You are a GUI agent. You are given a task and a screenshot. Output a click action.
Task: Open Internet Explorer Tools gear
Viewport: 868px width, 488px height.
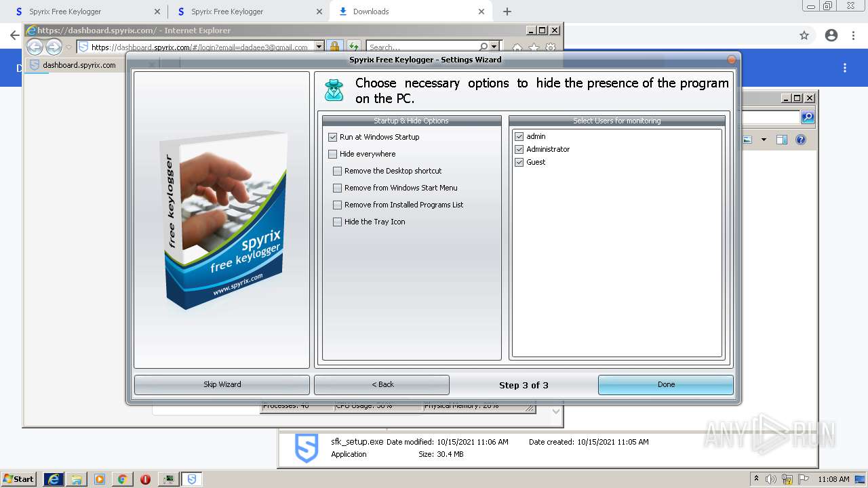click(551, 47)
